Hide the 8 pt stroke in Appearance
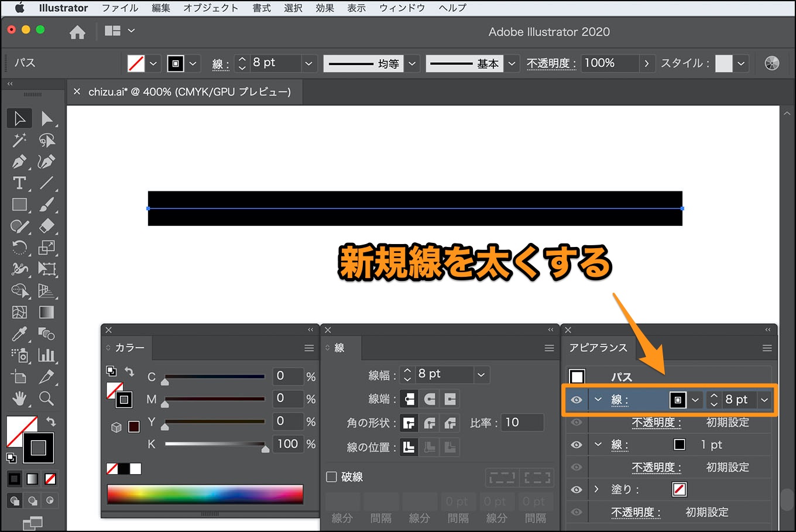This screenshot has height=532, width=796. pyautogui.click(x=577, y=400)
